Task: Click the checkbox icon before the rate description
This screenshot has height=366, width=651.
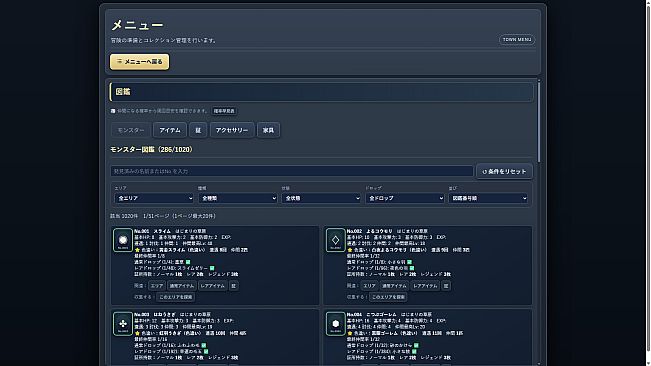Action: pyautogui.click(x=113, y=111)
